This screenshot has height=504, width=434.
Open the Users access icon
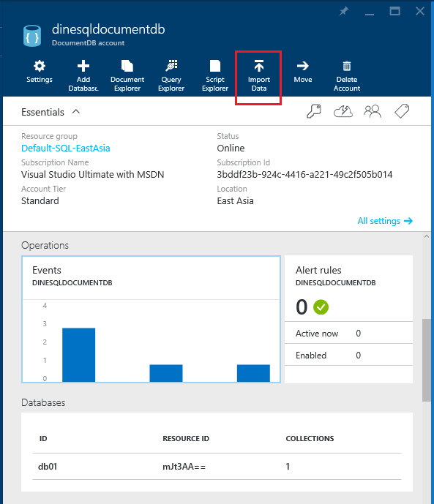click(x=373, y=111)
